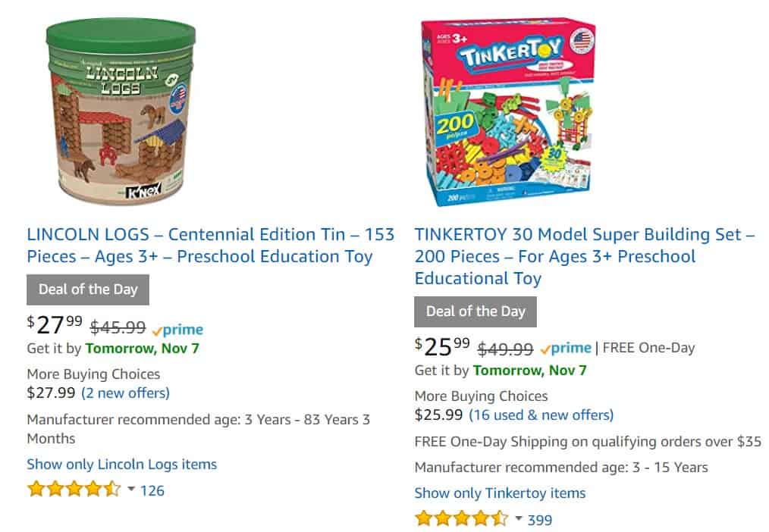Image resolution: width=769 pixels, height=532 pixels.
Task: Click the $25.99 Tinkertoy deal price
Action: (442, 346)
